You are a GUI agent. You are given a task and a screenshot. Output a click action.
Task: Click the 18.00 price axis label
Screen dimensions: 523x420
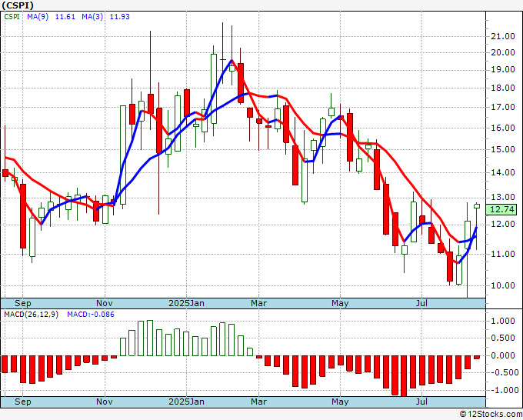(503, 88)
